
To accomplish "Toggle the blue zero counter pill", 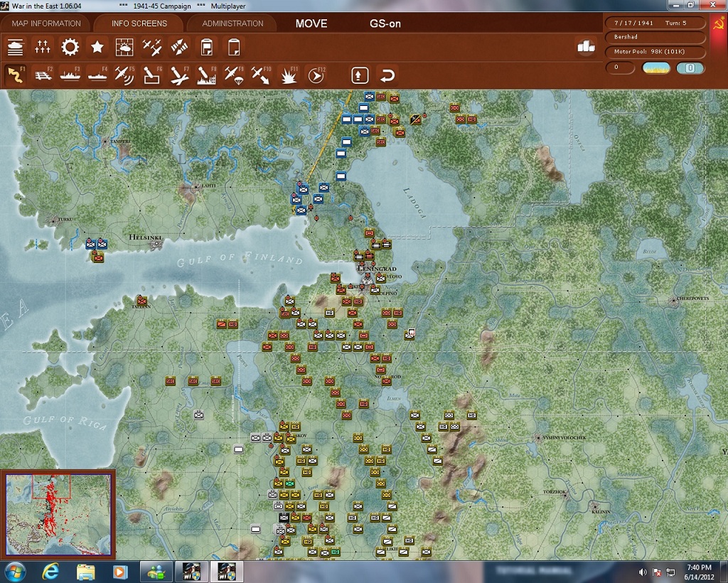I will coord(690,68).
